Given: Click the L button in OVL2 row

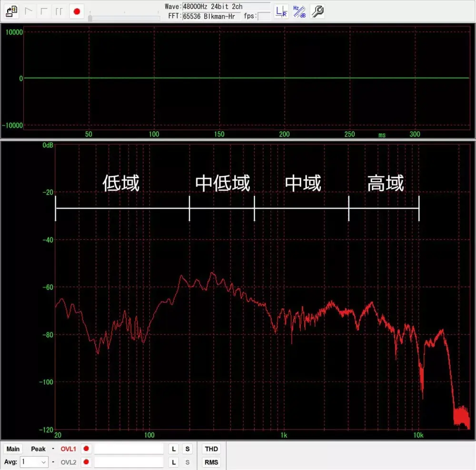Looking at the screenshot, I should tap(173, 462).
